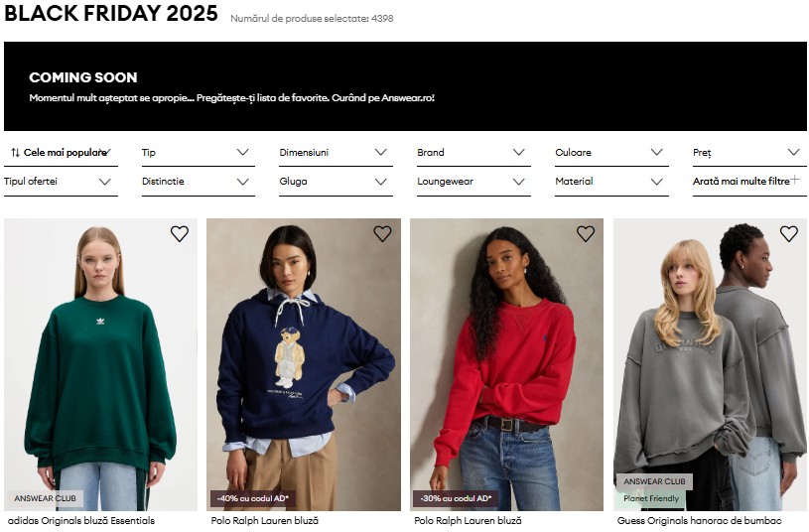Add red Polo Ralph Lauren sweatshirt to wishlist
The height and width of the screenshot is (532, 809).
[586, 234]
